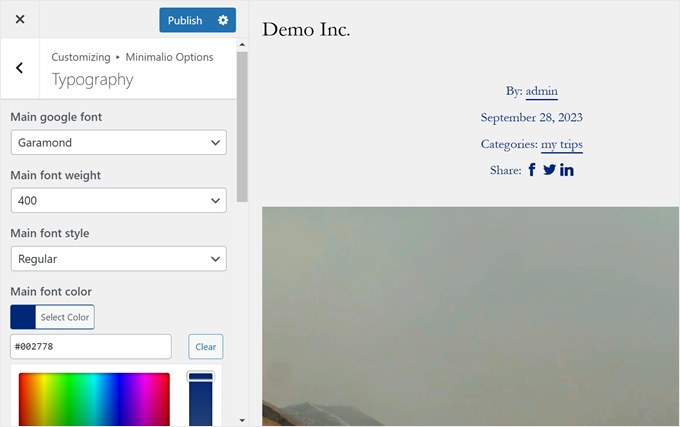Close the Customizer with the X icon

tap(20, 20)
